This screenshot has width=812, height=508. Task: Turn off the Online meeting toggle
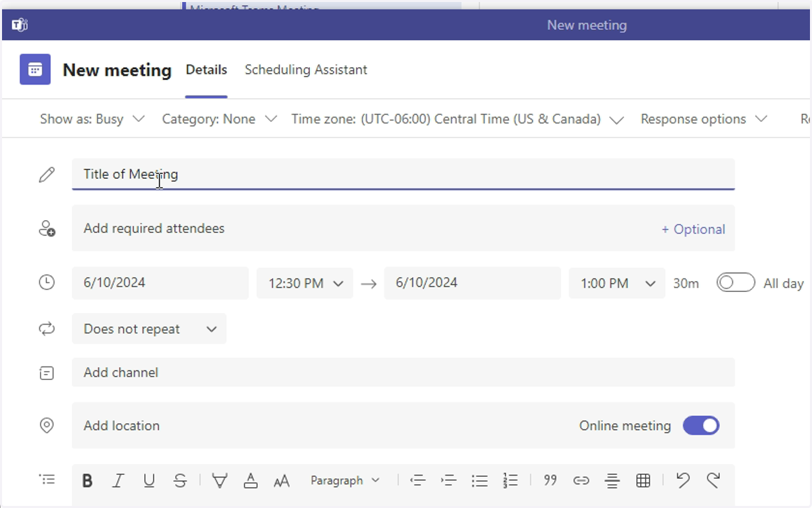point(701,425)
